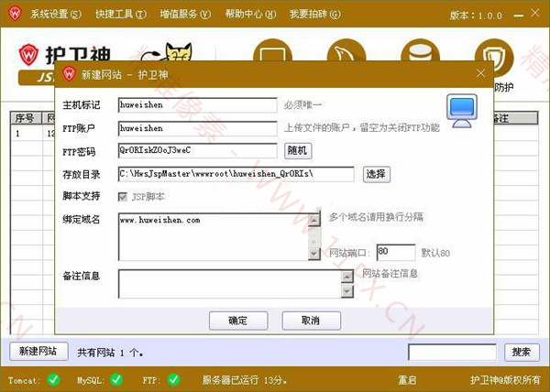The height and width of the screenshot is (392, 550).
Task: Click the 版本:1.0.0 label
Action: (476, 16)
